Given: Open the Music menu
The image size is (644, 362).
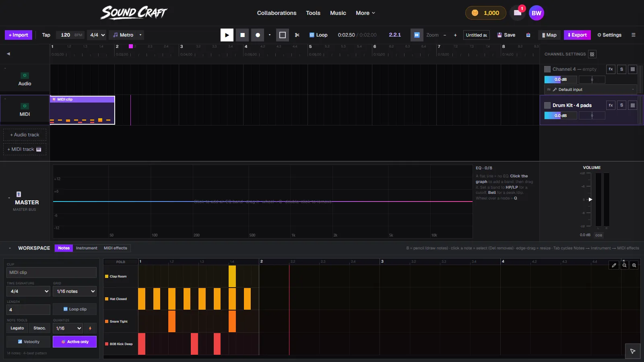Looking at the screenshot, I should (x=338, y=13).
